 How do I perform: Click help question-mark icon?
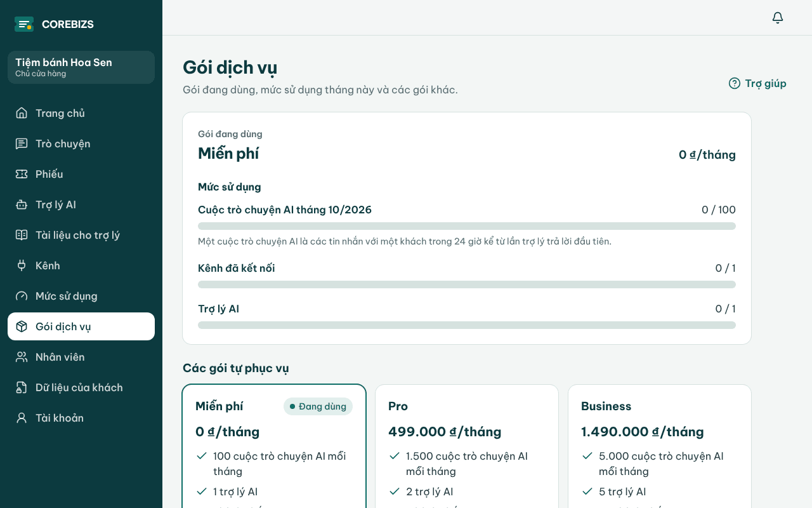tap(735, 83)
